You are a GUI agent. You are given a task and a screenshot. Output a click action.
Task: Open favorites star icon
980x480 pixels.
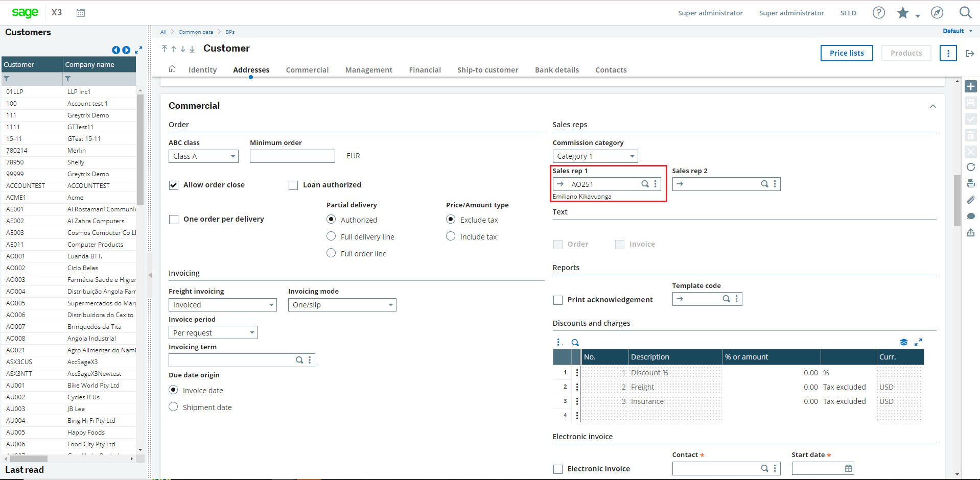pos(903,13)
